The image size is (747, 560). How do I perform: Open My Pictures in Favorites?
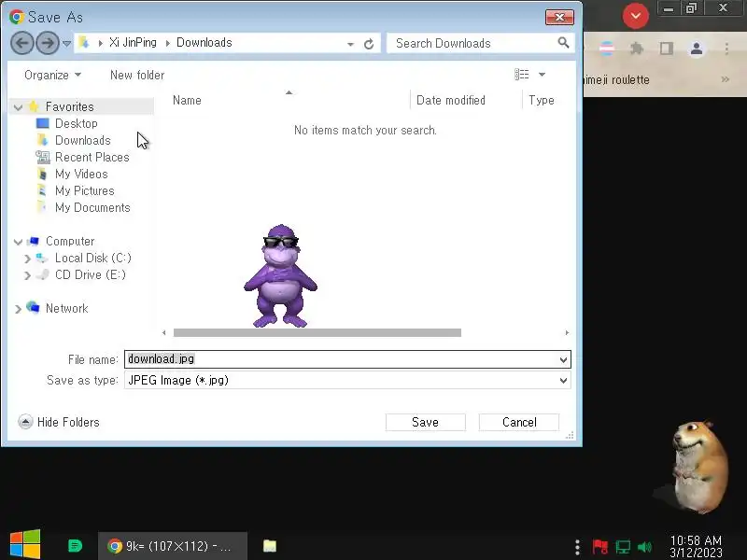(85, 190)
